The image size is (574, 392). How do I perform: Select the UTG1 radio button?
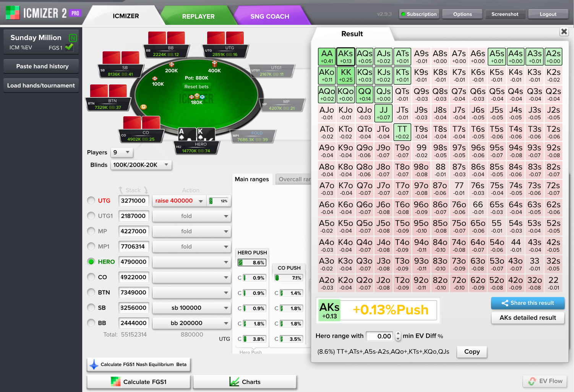[x=91, y=216]
